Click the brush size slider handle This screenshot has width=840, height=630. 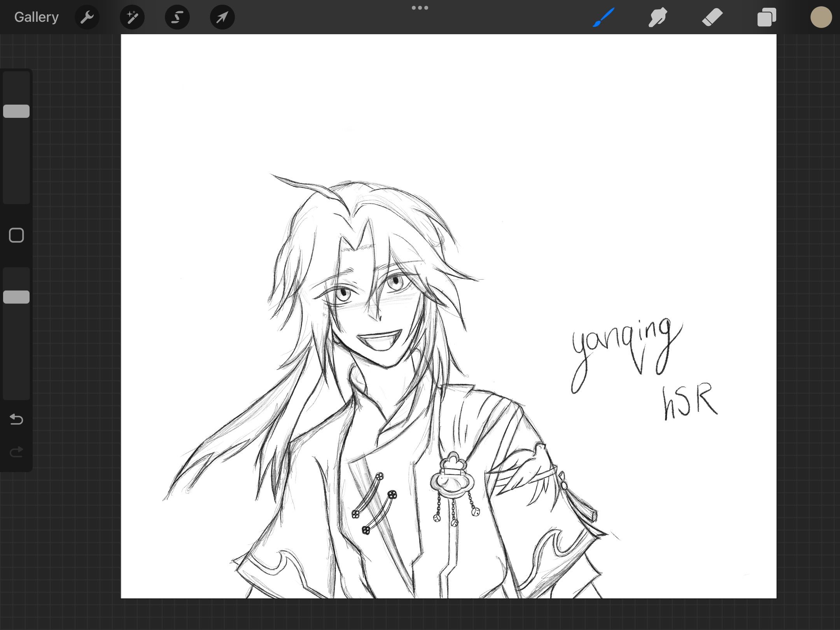[16, 111]
